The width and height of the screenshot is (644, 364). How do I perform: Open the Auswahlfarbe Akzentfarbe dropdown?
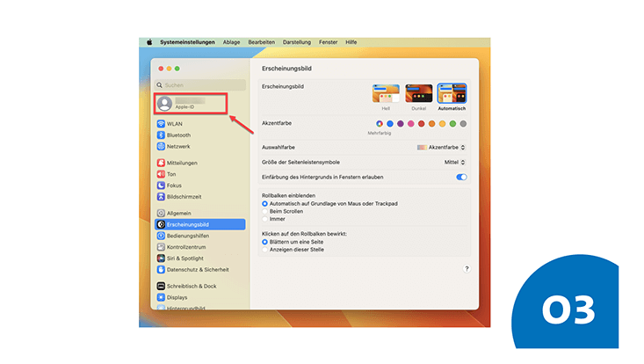pyautogui.click(x=441, y=147)
